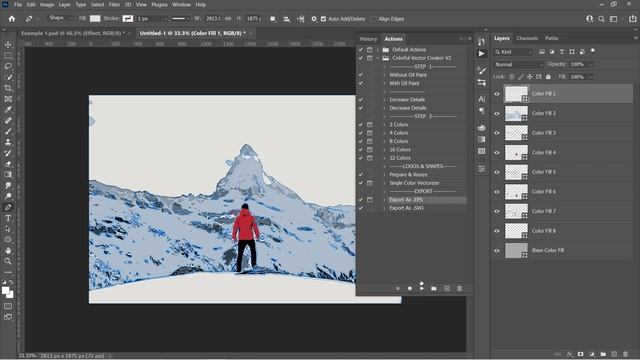Open the File menu
Viewport: 640px width, 360px height.
tap(18, 4)
